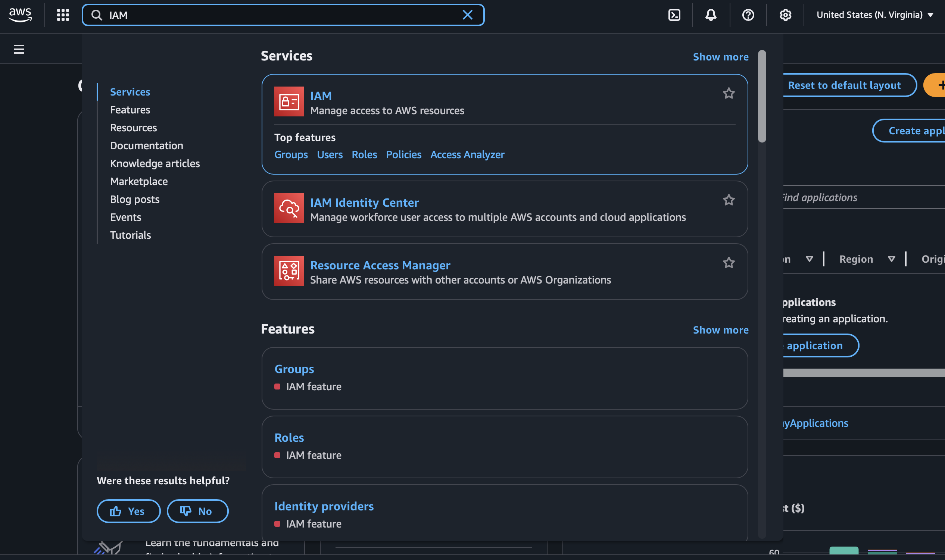Favorite the IAM service star
Image resolution: width=945 pixels, height=560 pixels.
(x=729, y=93)
